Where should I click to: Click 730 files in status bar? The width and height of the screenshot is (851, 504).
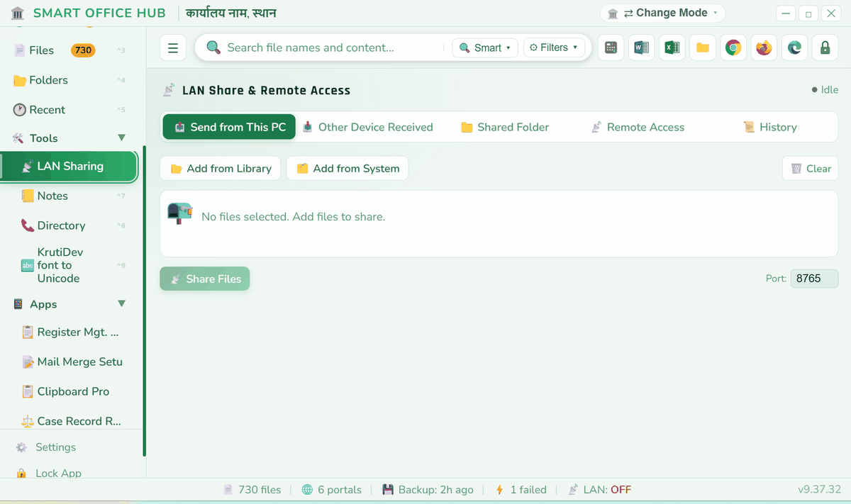coord(252,490)
